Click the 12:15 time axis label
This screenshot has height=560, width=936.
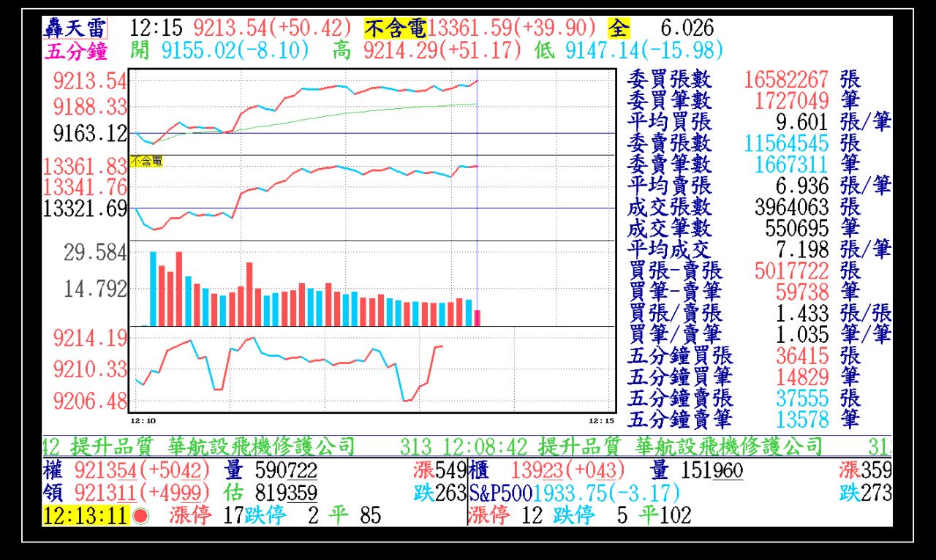click(x=601, y=421)
